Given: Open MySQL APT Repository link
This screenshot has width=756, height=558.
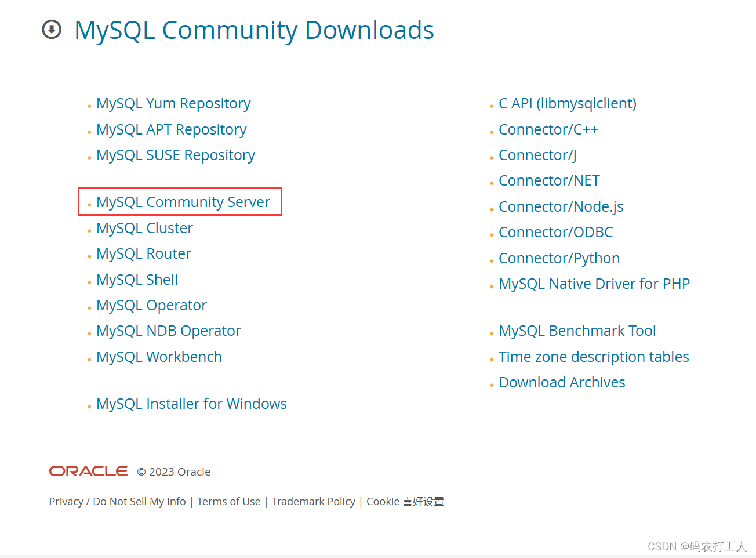Looking at the screenshot, I should (x=172, y=129).
